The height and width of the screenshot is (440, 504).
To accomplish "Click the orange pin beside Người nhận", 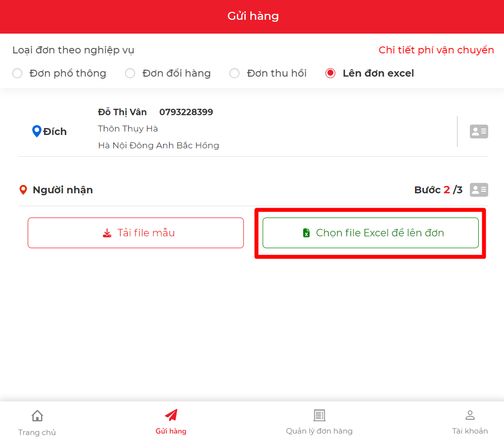I will pyautogui.click(x=23, y=190).
